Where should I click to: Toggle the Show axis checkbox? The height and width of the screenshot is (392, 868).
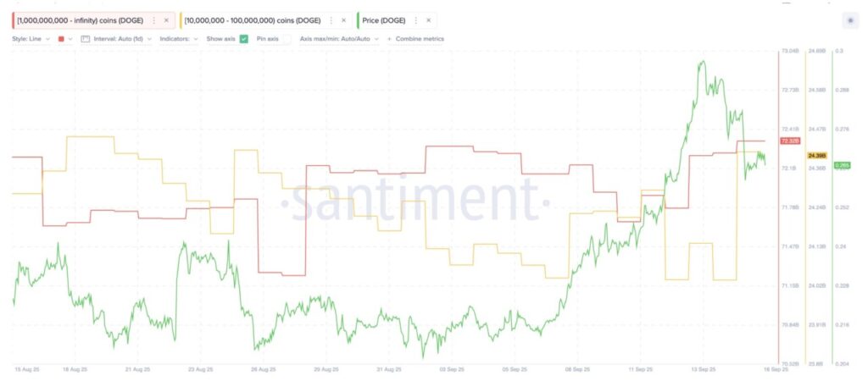[244, 39]
